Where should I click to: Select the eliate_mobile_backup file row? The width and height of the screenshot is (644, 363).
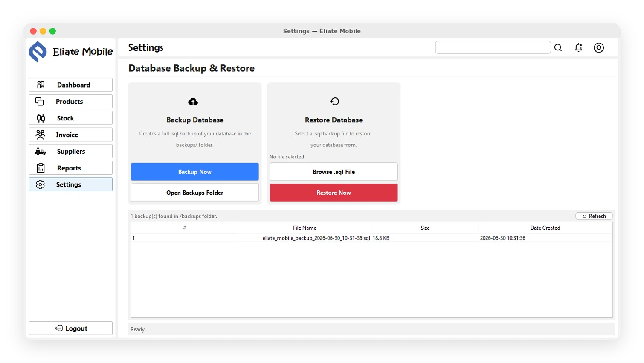[371, 238]
